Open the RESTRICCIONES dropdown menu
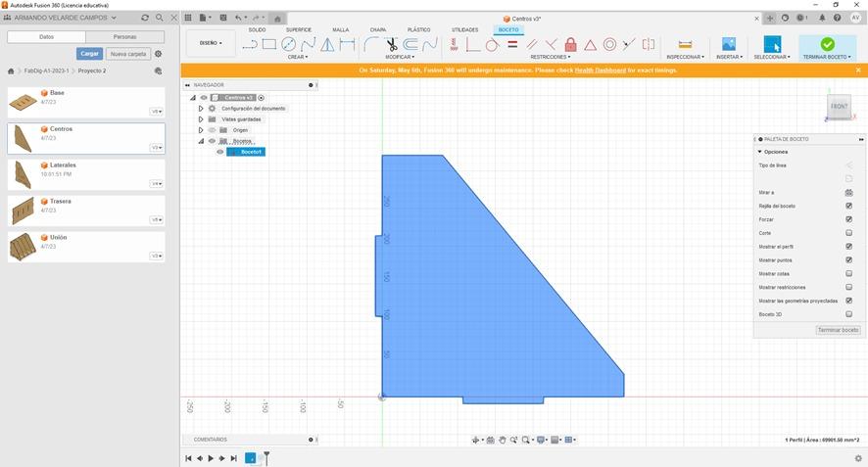Viewport: 868px width, 467px height. click(551, 57)
